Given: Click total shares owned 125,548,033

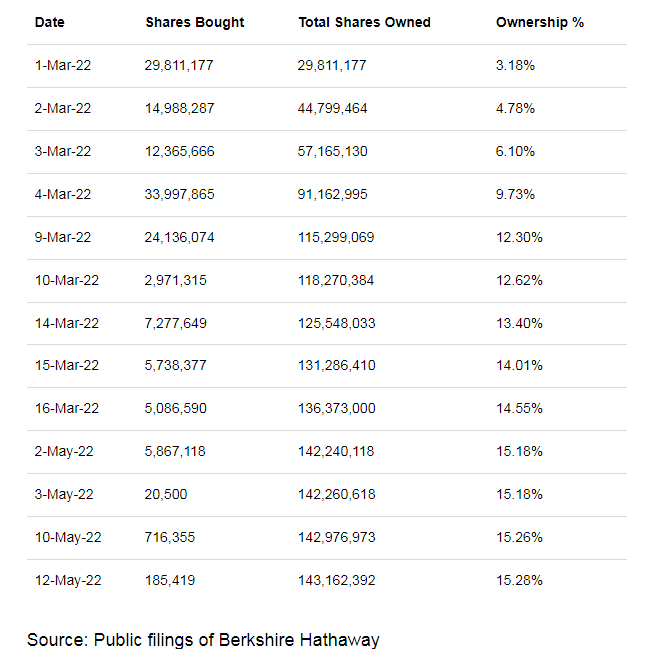Looking at the screenshot, I should coord(336,323).
